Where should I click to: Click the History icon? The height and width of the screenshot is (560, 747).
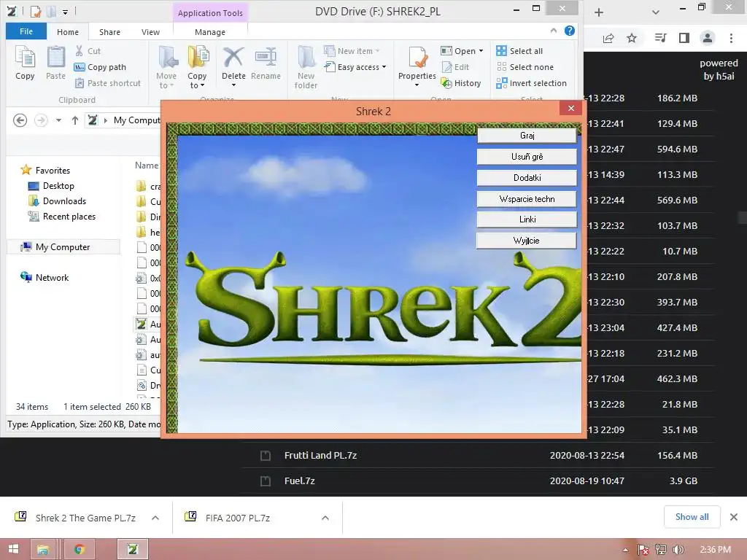(446, 83)
